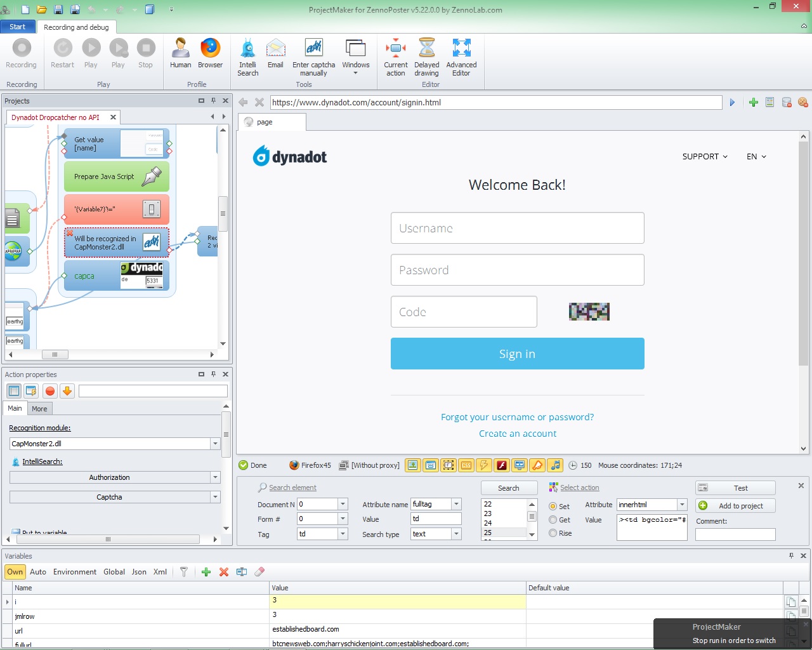Click into the captcha Code field

click(x=464, y=312)
